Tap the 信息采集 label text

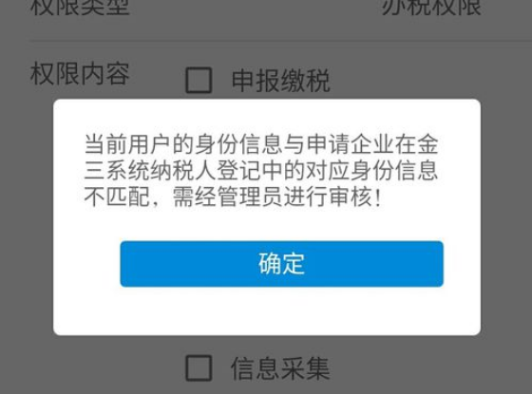click(280, 368)
